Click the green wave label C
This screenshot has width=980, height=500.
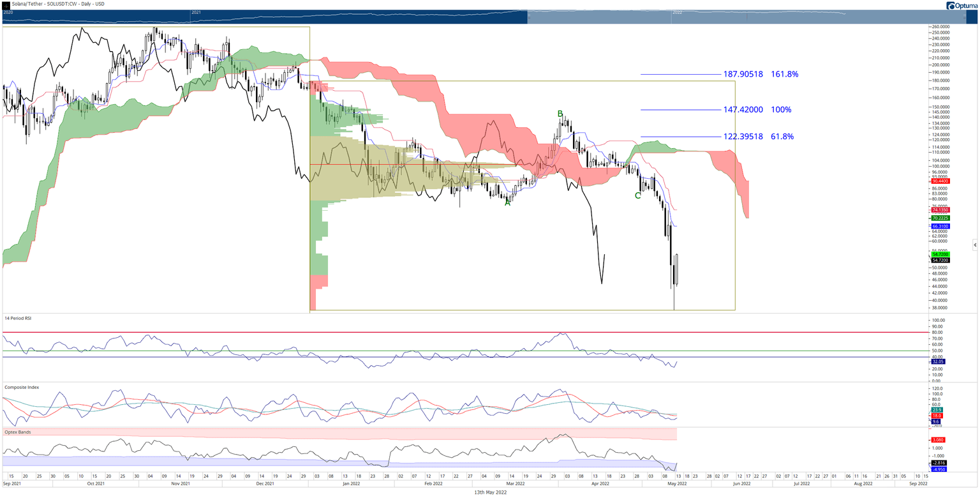pos(637,195)
